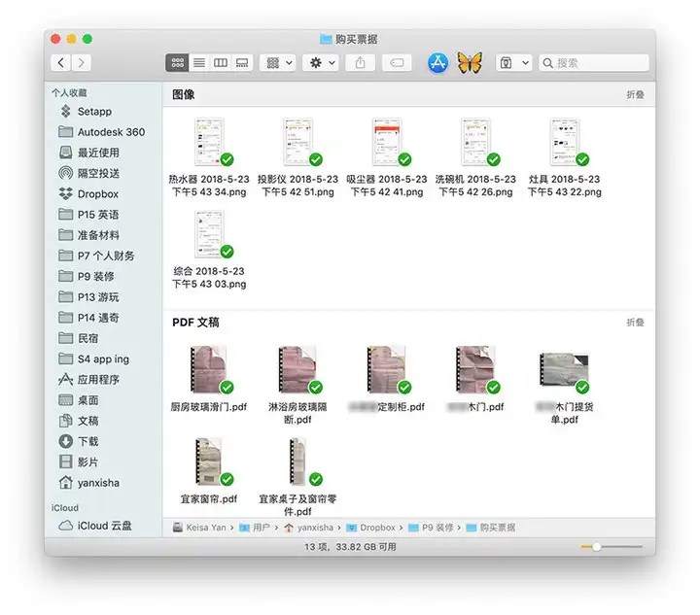
Task: Select the 木门.pdf file thumbnail
Action: tap(475, 370)
